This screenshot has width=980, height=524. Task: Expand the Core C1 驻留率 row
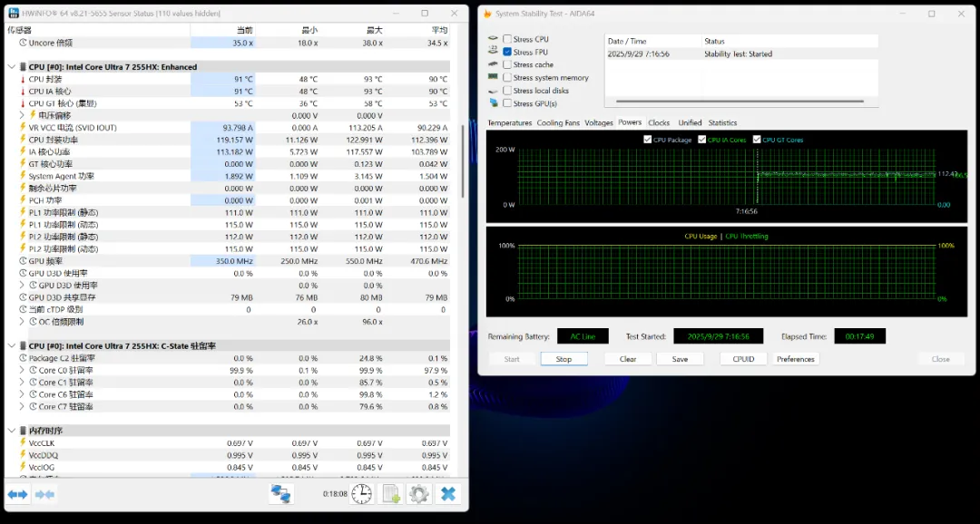coord(23,383)
